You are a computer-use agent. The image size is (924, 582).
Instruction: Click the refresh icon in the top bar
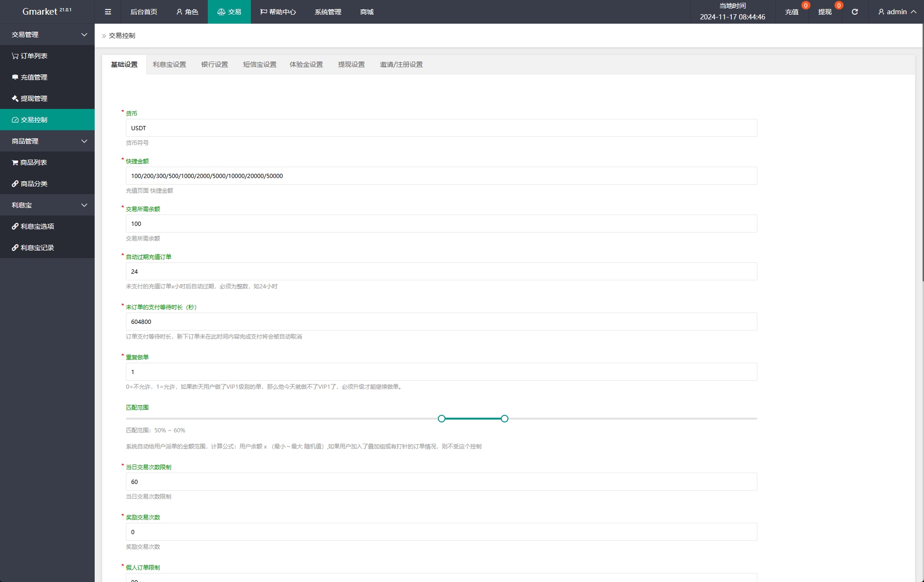click(854, 12)
